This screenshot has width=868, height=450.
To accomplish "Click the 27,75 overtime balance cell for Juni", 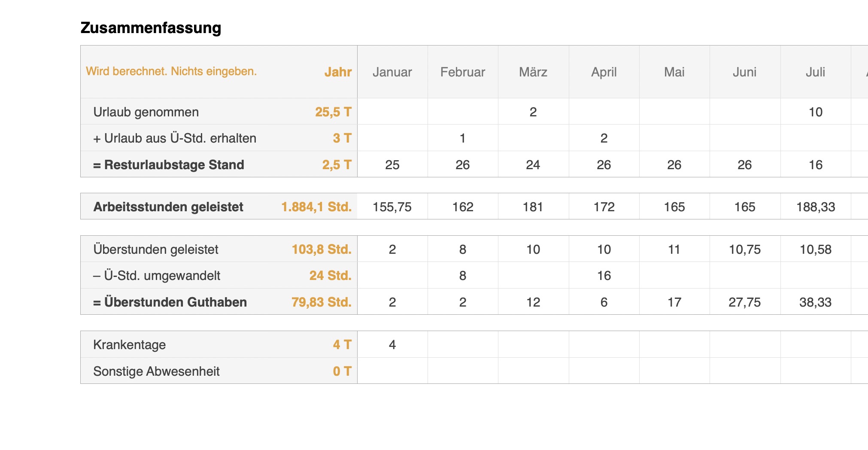I will [x=744, y=302].
